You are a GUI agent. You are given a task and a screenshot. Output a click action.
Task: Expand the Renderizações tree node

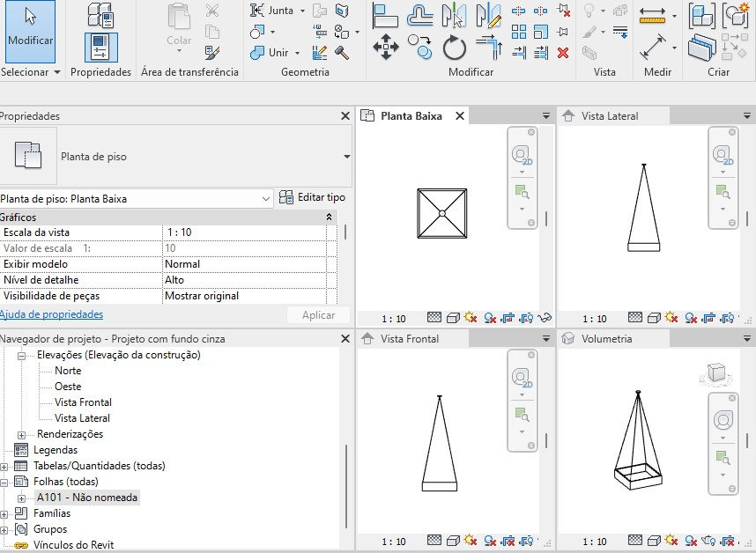22,434
